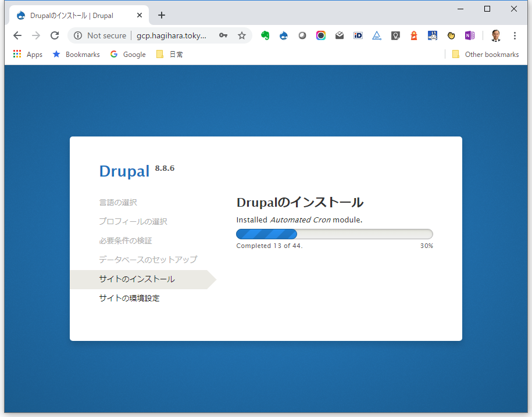This screenshot has height=417, width=532.
Task: Reload the Drupal install page
Action: (55, 35)
